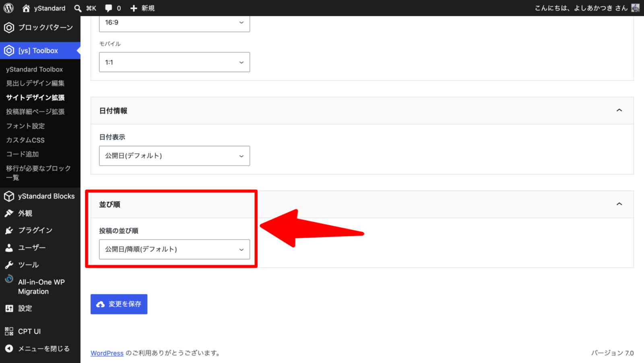This screenshot has width=644, height=363.
Task: Open 見出しデザイン編集 submenu item
Action: (35, 83)
